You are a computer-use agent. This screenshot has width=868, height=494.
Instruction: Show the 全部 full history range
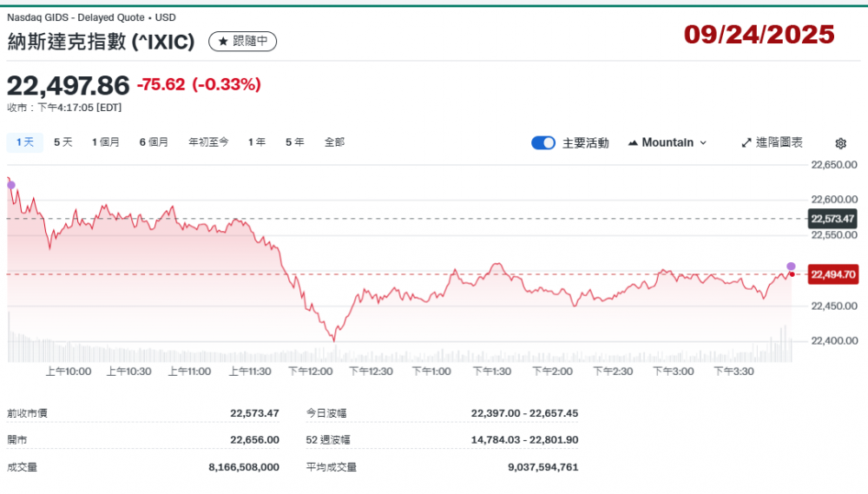click(334, 142)
